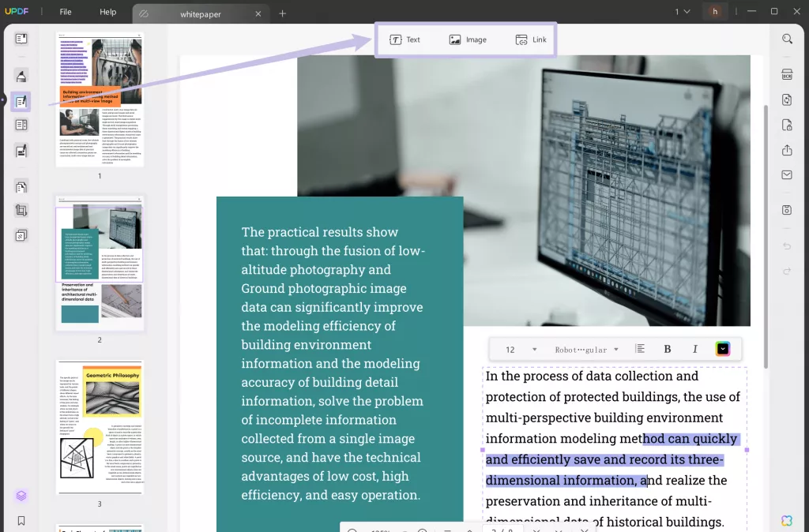The width and height of the screenshot is (809, 532).
Task: Open the Help menu
Action: (107, 12)
